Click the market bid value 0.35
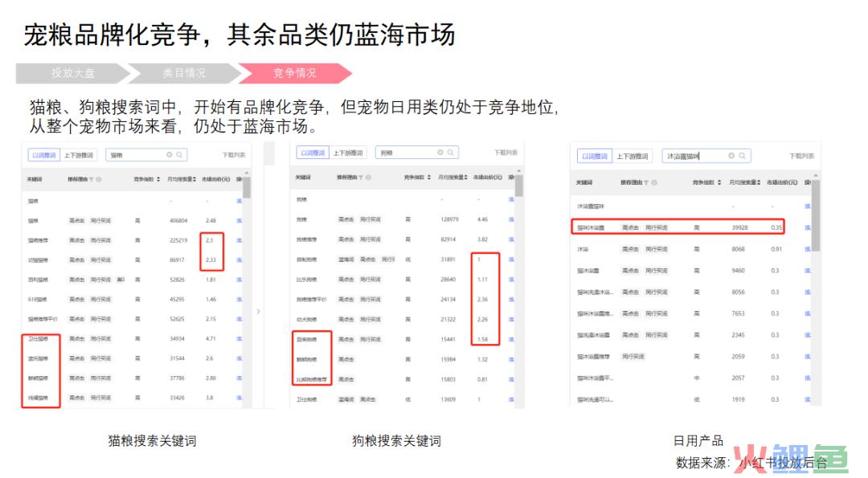The height and width of the screenshot is (478, 868). coord(776,227)
